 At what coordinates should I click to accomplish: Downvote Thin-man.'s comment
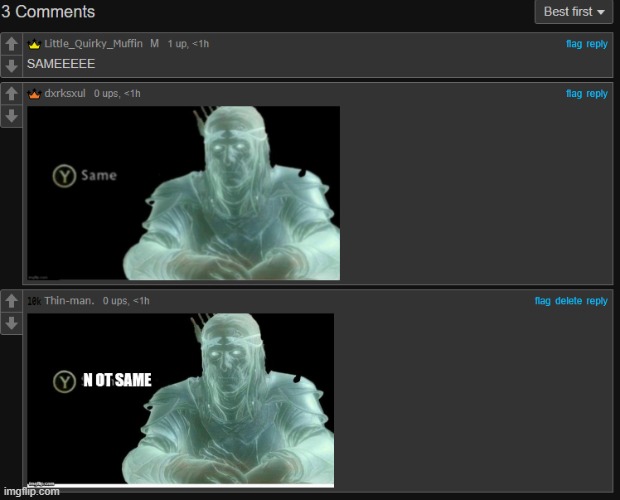(x=11, y=323)
